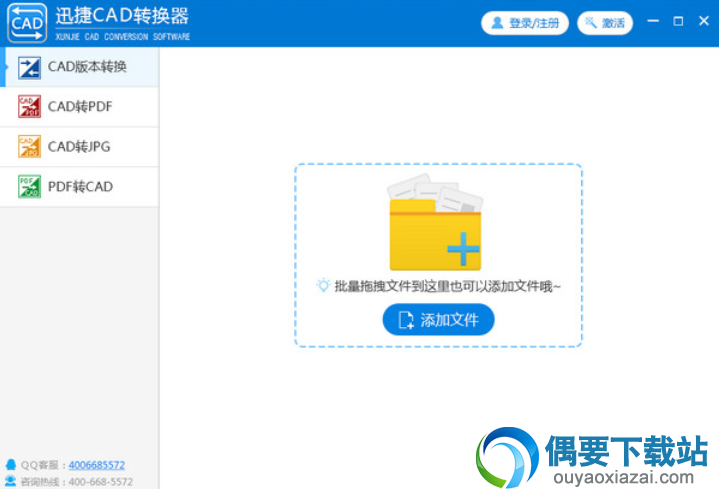This screenshot has width=719, height=489.
Task: Open the CAD版本转换 sidebar tab
Action: [x=80, y=67]
